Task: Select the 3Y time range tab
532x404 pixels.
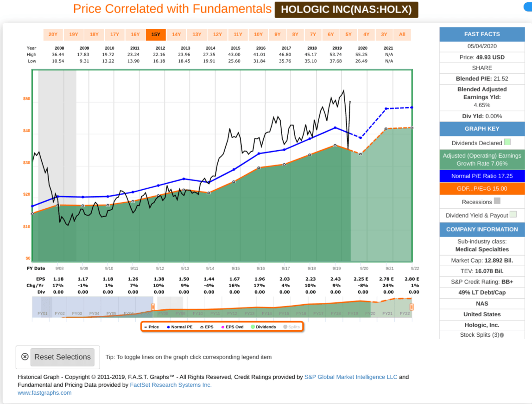Action: pyautogui.click(x=384, y=35)
